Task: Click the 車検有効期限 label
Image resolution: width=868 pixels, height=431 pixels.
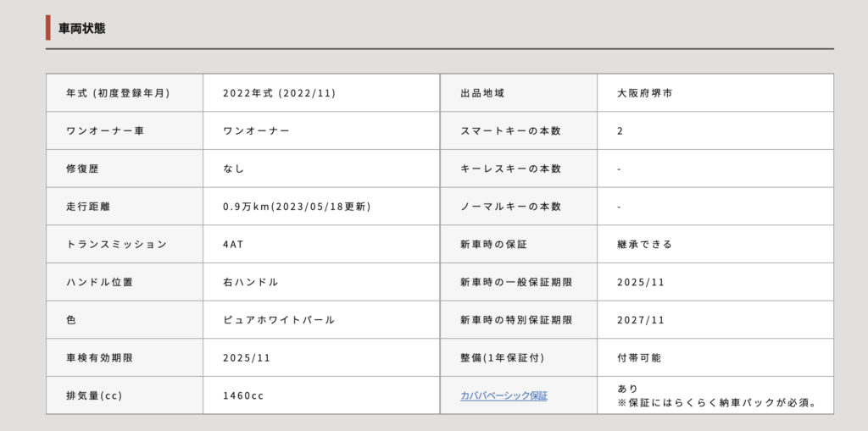Action: 99,357
